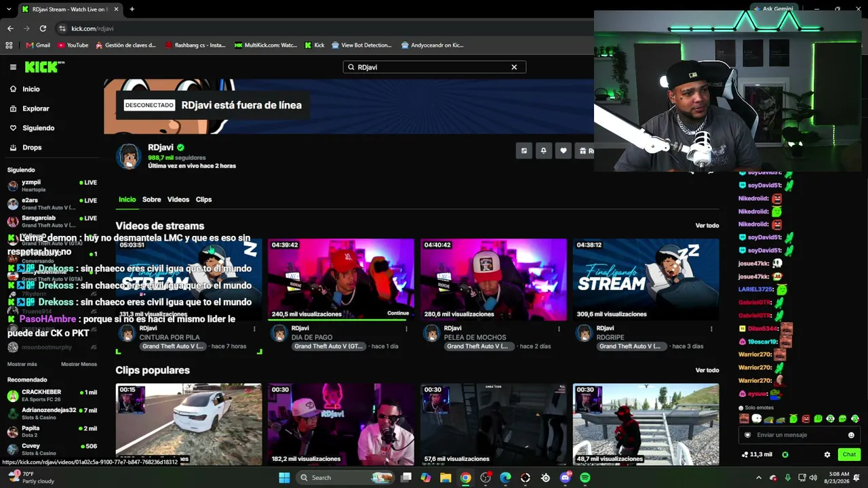
Task: Click Ver todo for Clips populares
Action: (x=707, y=370)
